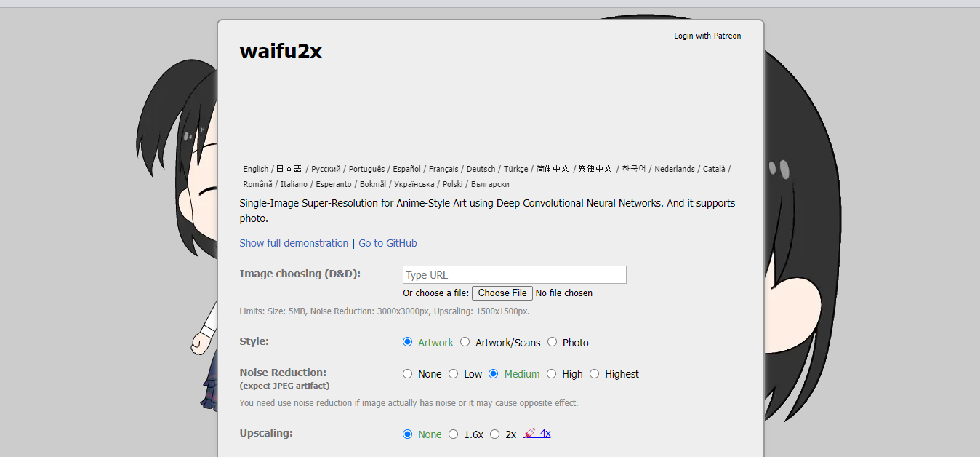The height and width of the screenshot is (457, 980).
Task: Click the waifu2x page title
Action: click(x=281, y=51)
